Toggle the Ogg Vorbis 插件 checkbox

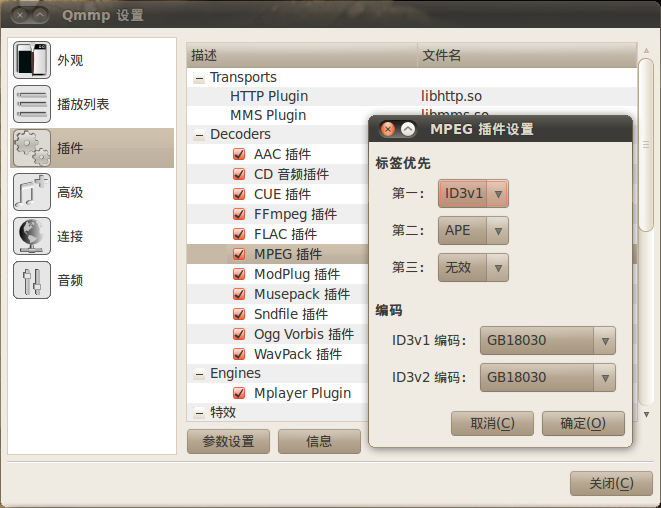pos(239,334)
